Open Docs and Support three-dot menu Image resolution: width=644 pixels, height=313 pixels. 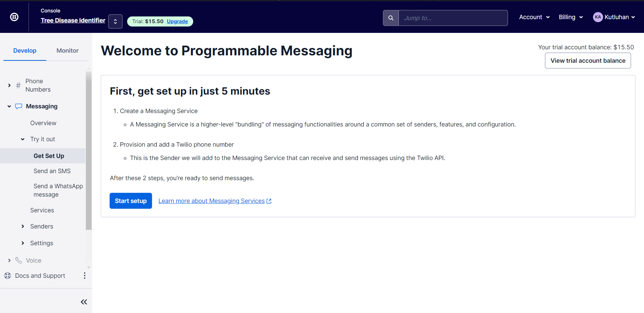(x=85, y=276)
